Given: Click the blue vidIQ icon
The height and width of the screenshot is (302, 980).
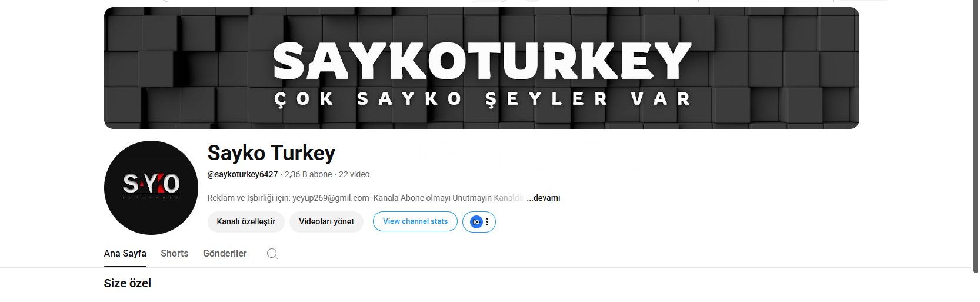Looking at the screenshot, I should [x=476, y=222].
